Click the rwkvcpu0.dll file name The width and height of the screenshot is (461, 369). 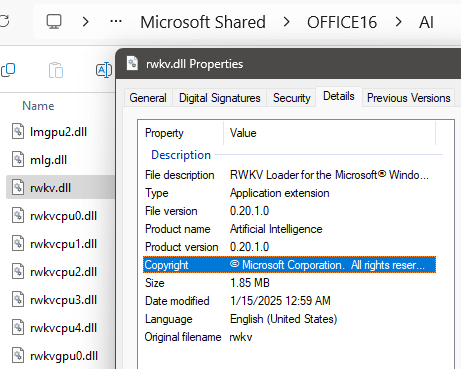pos(63,216)
